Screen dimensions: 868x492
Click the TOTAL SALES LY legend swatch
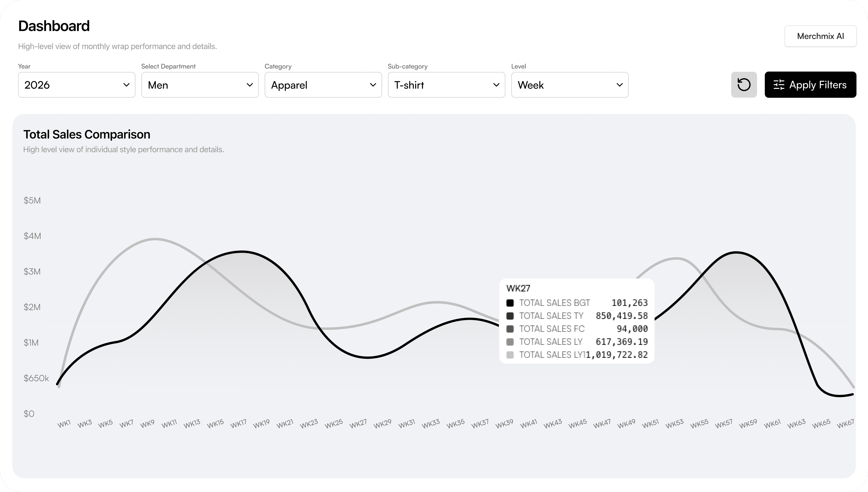pos(510,342)
